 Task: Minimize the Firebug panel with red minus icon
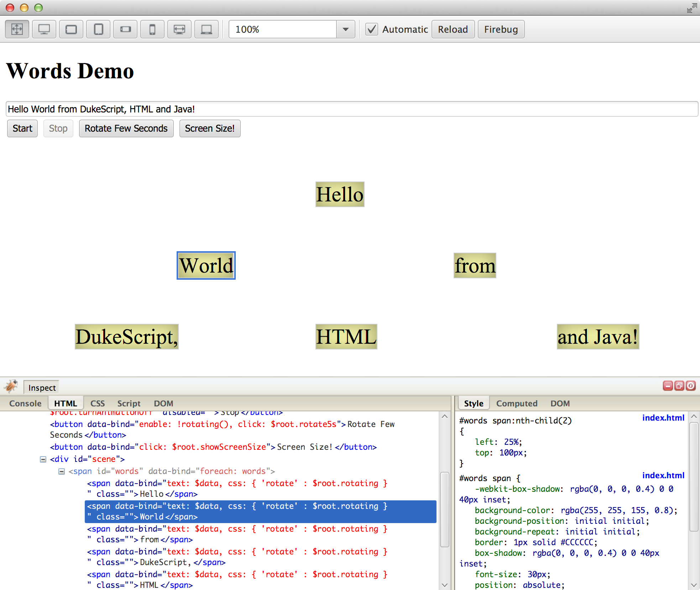click(668, 386)
